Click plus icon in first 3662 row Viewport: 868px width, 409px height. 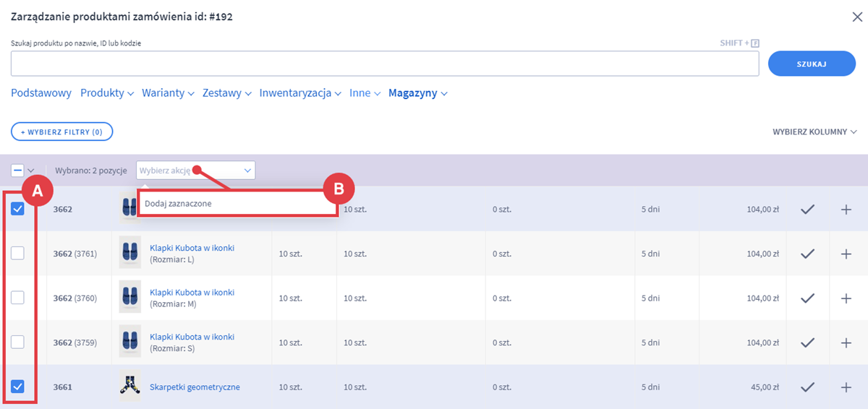[846, 210]
